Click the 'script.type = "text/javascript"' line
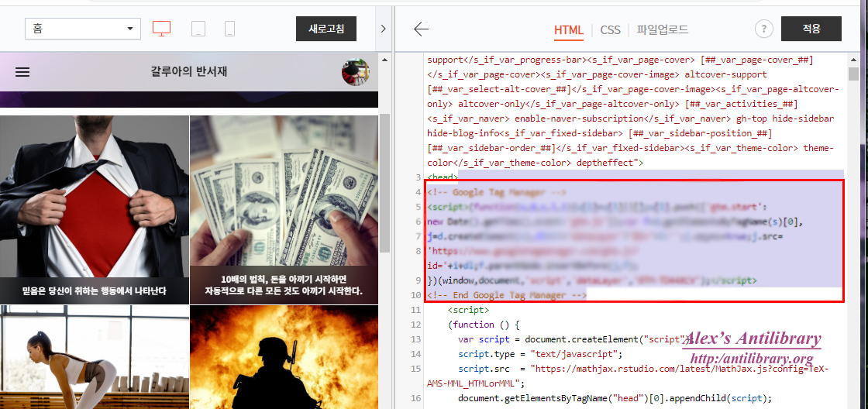 click(x=540, y=354)
